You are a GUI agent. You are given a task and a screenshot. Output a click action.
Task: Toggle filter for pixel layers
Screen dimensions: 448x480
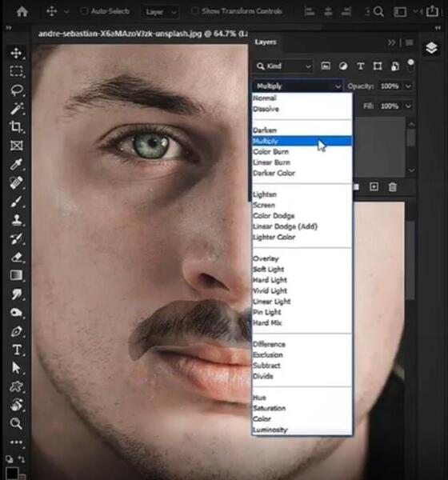coord(326,66)
